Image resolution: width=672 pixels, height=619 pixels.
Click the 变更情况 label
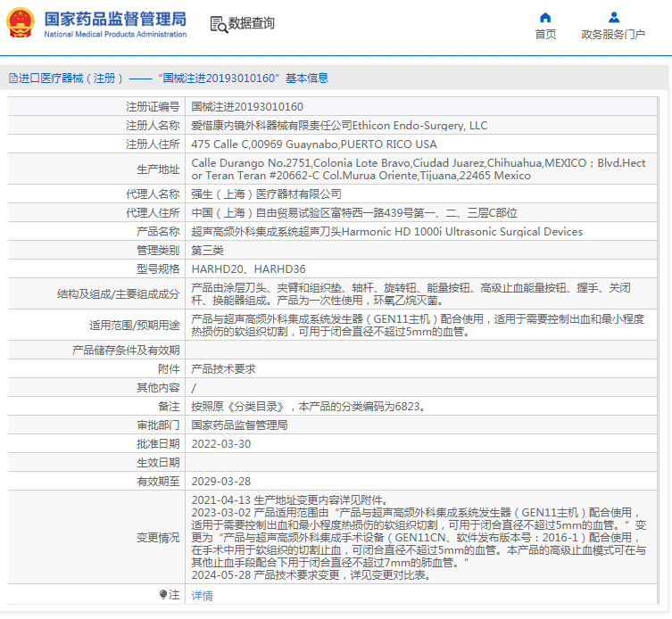(158, 538)
